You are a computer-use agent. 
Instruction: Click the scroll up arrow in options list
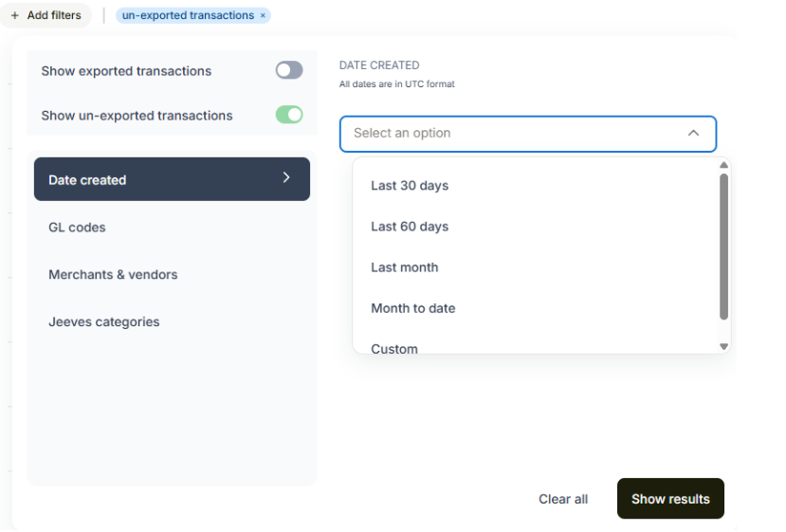(723, 165)
